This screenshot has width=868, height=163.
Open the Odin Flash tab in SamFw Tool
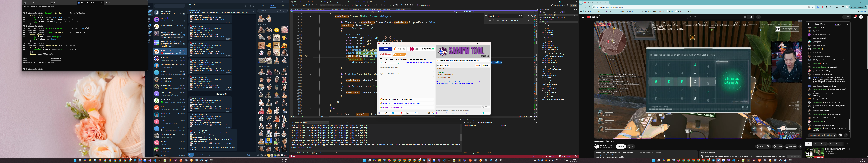point(423,59)
